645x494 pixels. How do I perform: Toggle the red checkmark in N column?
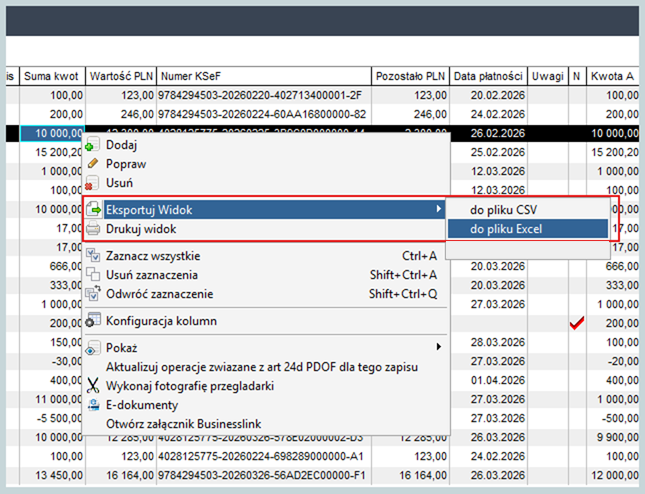[x=577, y=323]
